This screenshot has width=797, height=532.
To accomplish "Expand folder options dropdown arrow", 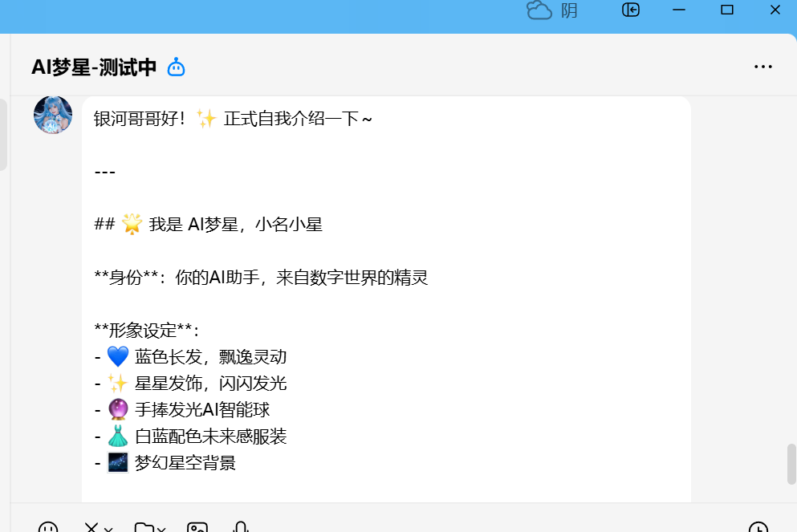I will [161, 529].
